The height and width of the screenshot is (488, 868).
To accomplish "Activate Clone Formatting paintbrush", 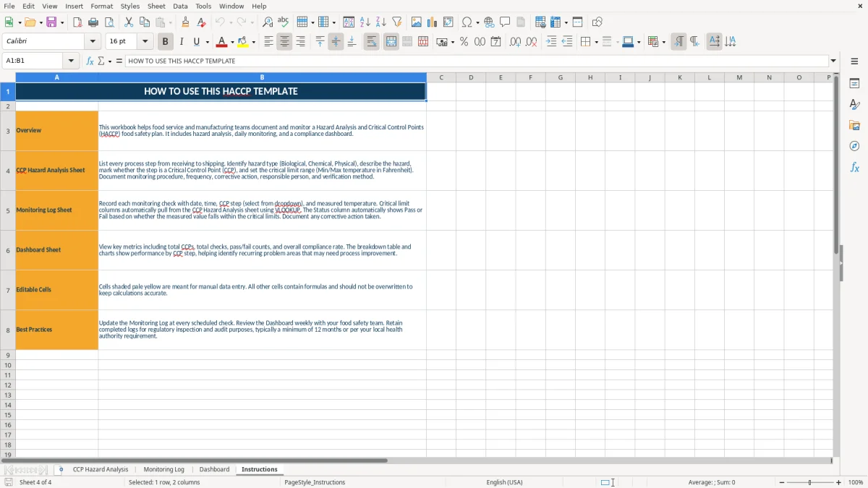I will pyautogui.click(x=185, y=22).
